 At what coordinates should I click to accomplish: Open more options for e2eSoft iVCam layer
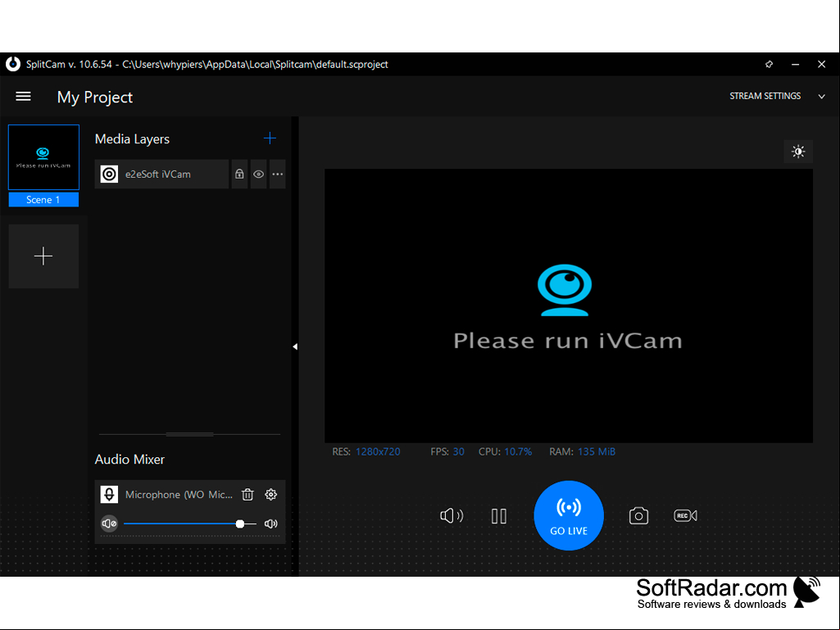click(x=278, y=174)
